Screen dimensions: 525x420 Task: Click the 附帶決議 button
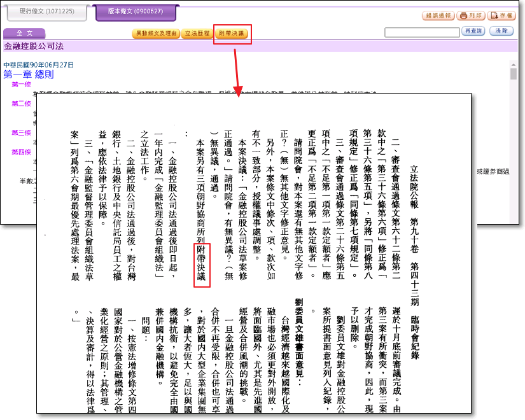click(x=231, y=33)
